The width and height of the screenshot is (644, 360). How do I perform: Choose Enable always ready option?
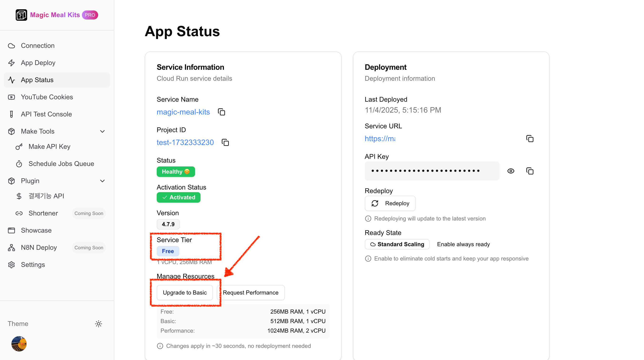coord(463,244)
